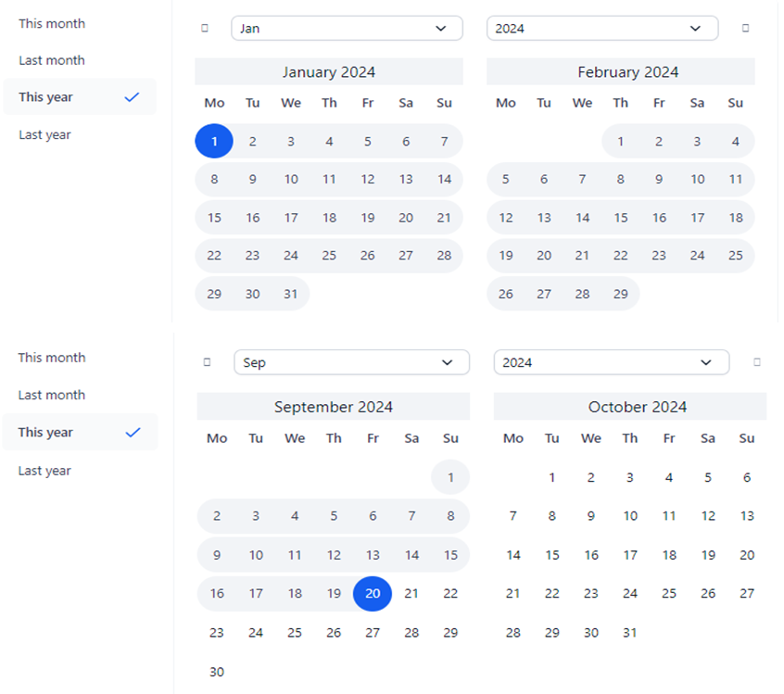Open the Sep month dropdown
This screenshot has height=694, width=784.
coord(351,362)
